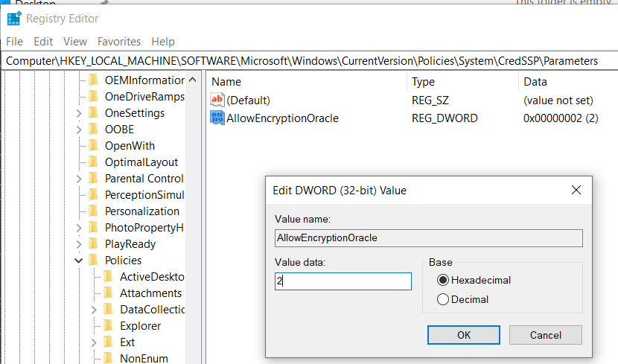The image size is (618, 364).
Task: Collapse the Policies tree node
Action: 79,261
